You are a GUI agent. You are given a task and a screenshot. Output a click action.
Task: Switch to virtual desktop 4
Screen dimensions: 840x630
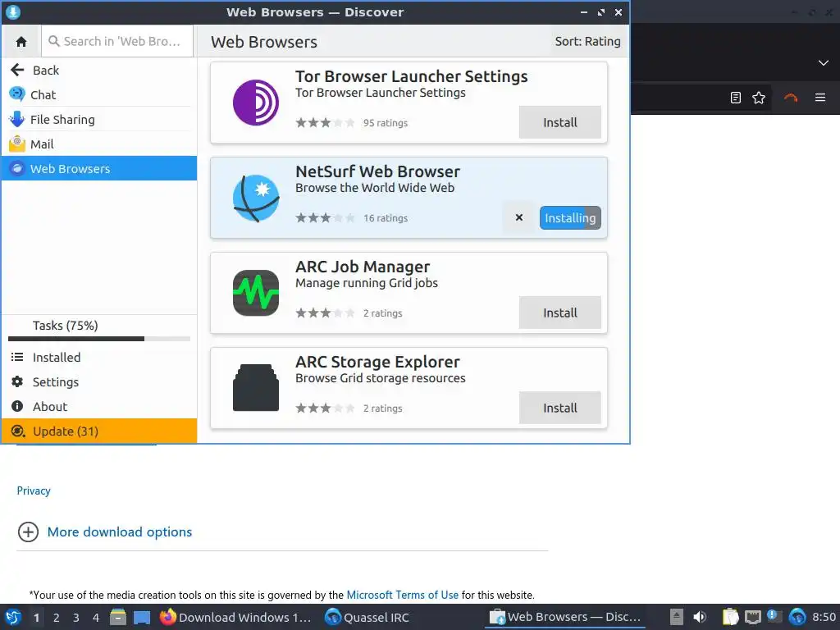pyautogui.click(x=96, y=618)
